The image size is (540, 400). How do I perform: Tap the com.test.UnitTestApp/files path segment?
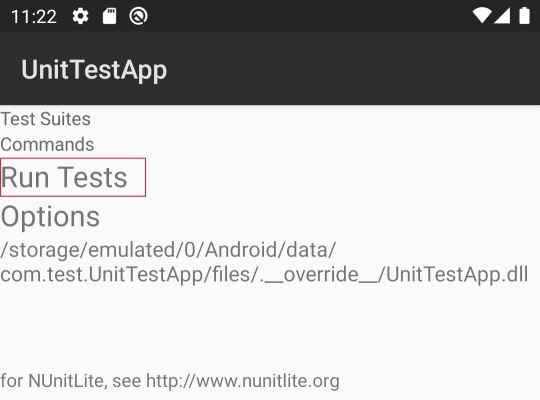click(127, 275)
